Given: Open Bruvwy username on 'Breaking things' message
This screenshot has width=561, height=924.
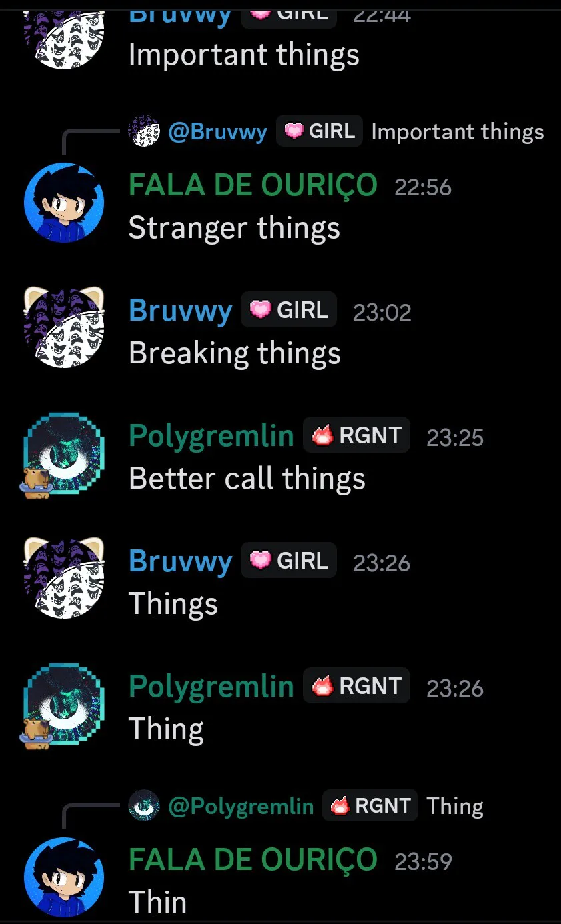Looking at the screenshot, I should coord(180,311).
